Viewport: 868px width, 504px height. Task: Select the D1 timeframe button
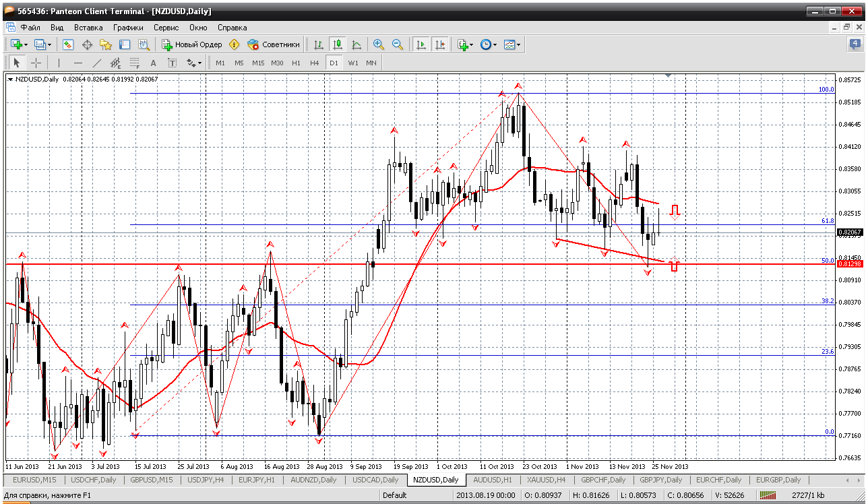334,63
